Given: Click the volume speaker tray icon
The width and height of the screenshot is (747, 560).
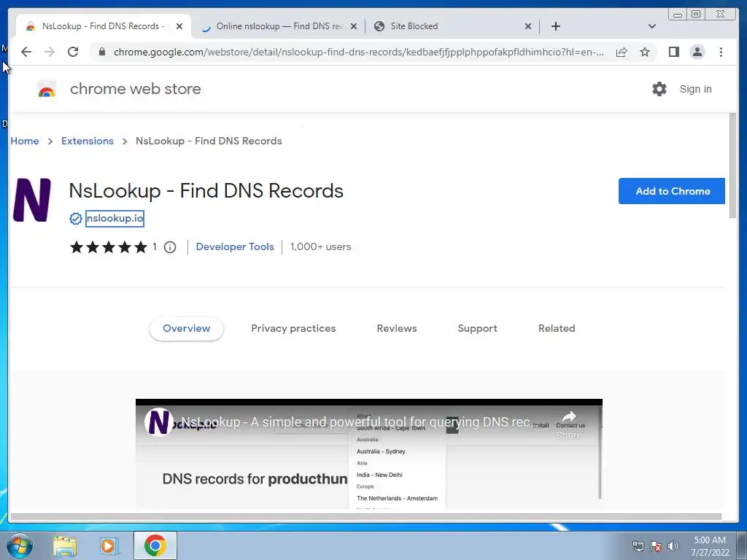Looking at the screenshot, I should click(x=673, y=546).
